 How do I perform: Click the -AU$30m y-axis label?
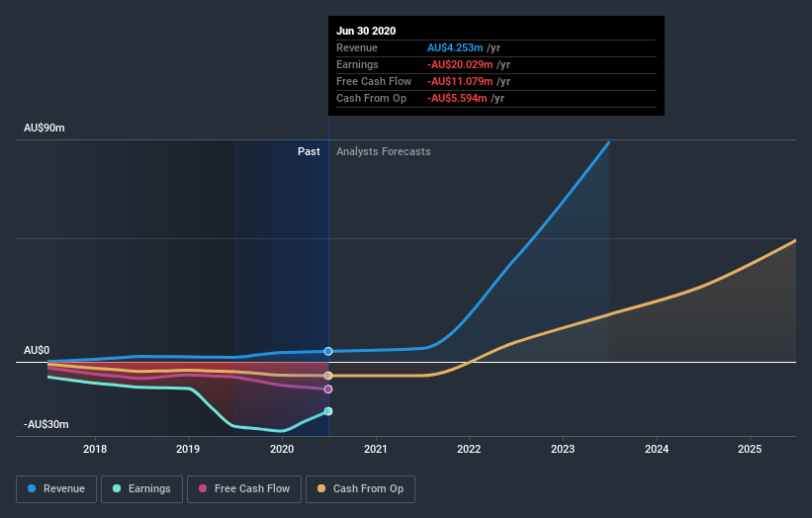[46, 424]
